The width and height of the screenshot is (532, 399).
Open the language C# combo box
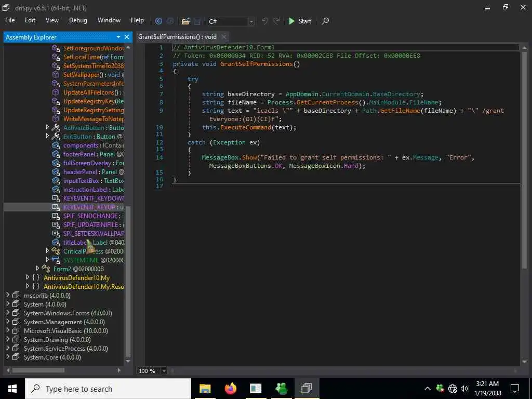point(231,21)
